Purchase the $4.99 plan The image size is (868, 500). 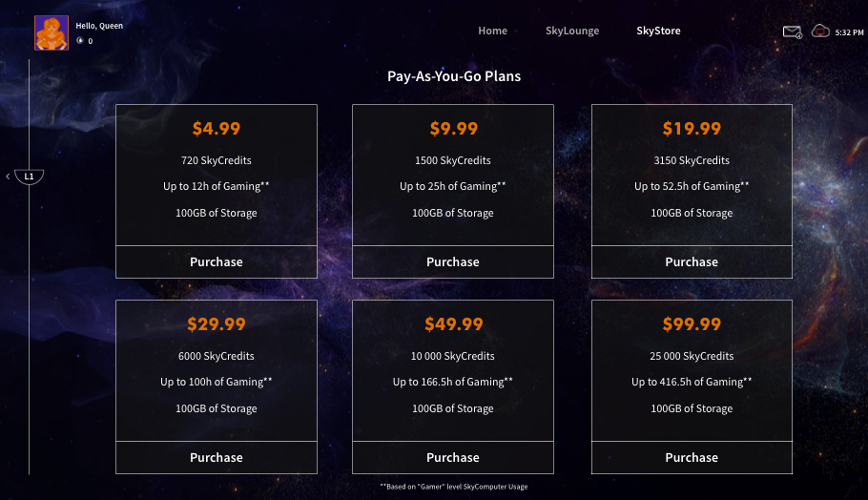[217, 261]
